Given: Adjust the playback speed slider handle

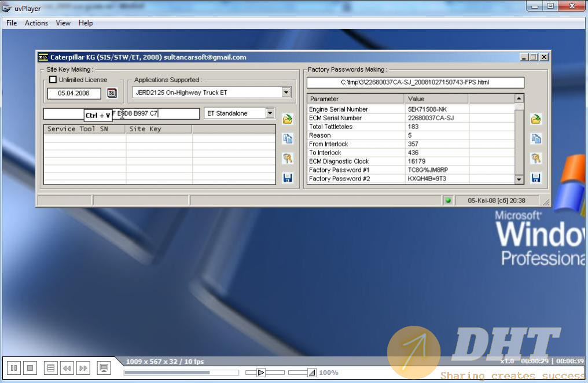Looking at the screenshot, I should tap(261, 373).
